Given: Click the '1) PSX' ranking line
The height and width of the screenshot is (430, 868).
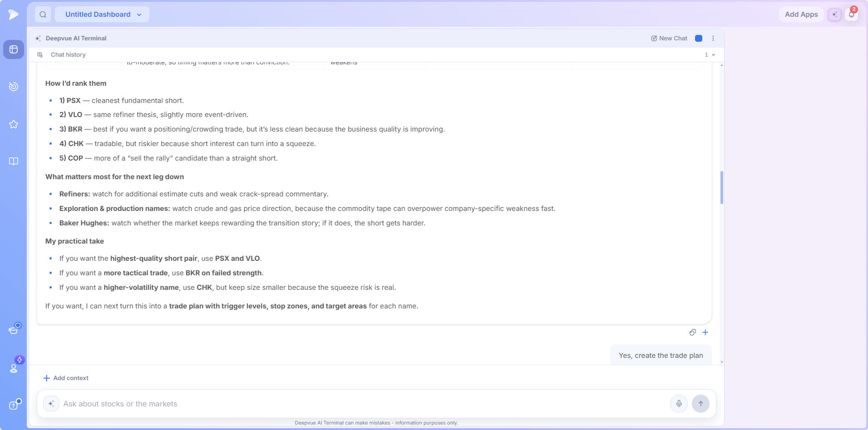Looking at the screenshot, I should pos(122,101).
